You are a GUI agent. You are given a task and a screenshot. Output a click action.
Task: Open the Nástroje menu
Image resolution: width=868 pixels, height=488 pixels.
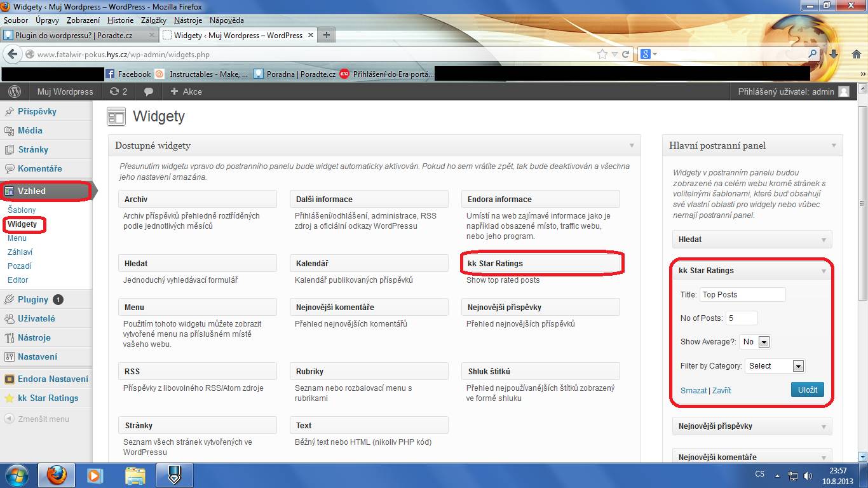tap(188, 20)
